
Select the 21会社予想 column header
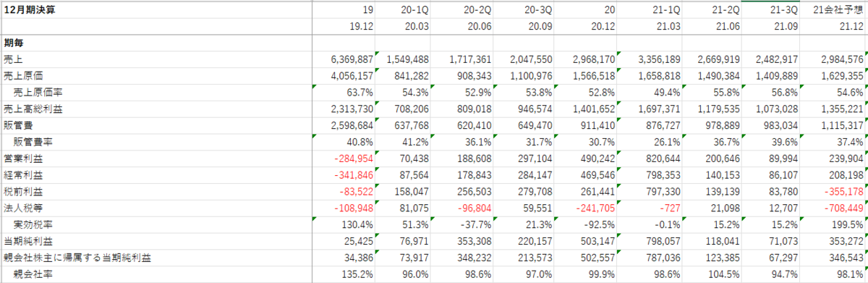point(838,10)
